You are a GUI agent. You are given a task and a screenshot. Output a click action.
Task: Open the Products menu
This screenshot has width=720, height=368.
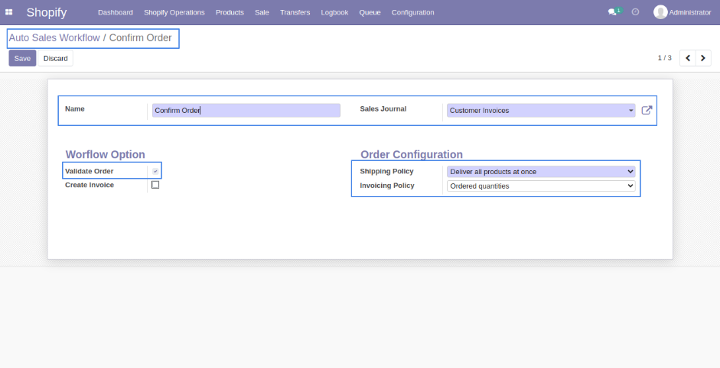pyautogui.click(x=230, y=12)
